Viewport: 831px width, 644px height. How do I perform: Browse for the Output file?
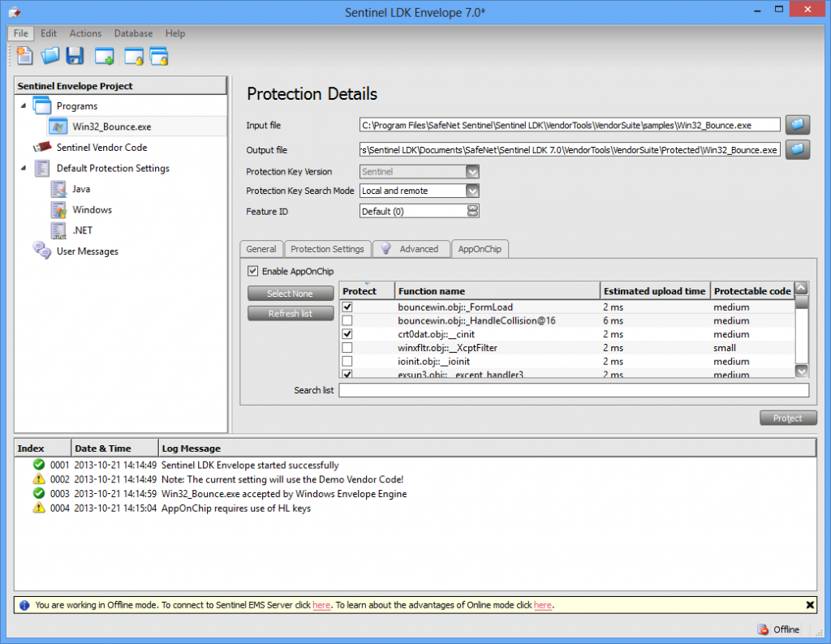click(798, 150)
